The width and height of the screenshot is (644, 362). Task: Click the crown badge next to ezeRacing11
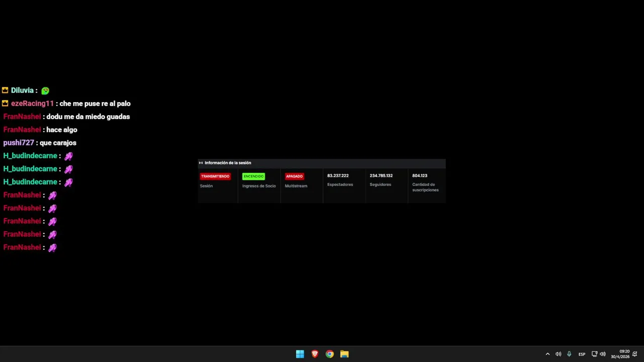(5, 104)
